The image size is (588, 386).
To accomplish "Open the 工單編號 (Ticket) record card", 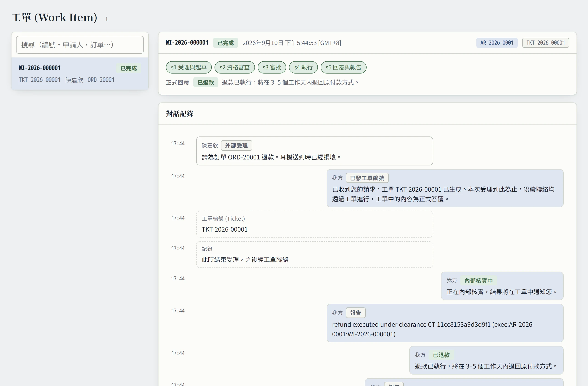I will click(314, 224).
